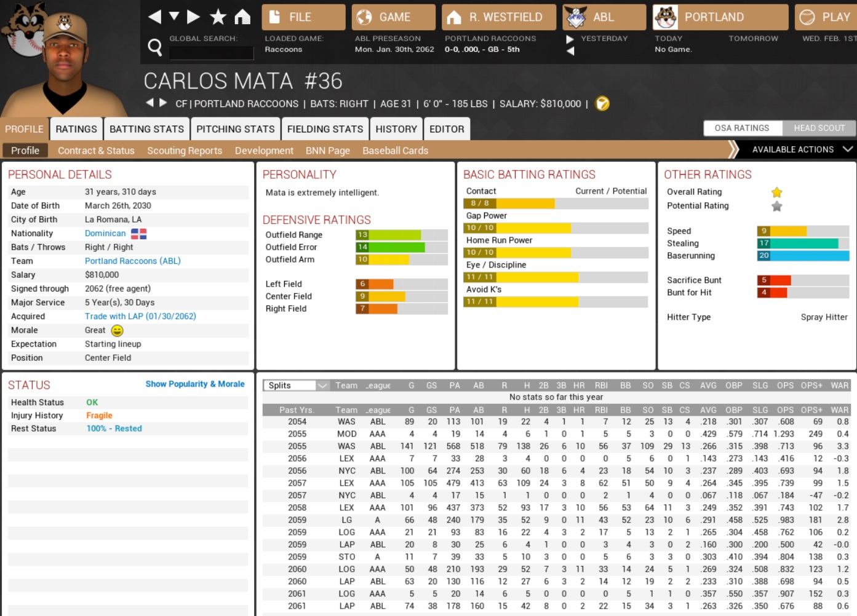This screenshot has height=616, width=857.
Task: Click the Contact rating bar
Action: click(555, 203)
